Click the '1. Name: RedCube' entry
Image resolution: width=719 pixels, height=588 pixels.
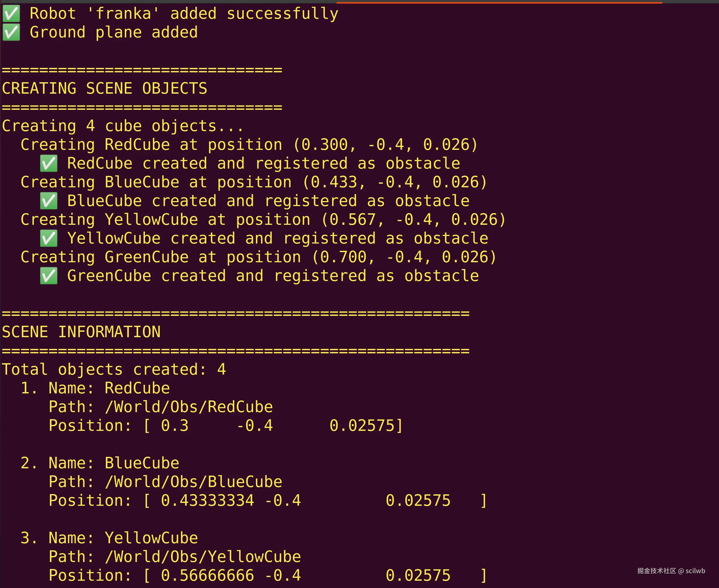[95, 388]
